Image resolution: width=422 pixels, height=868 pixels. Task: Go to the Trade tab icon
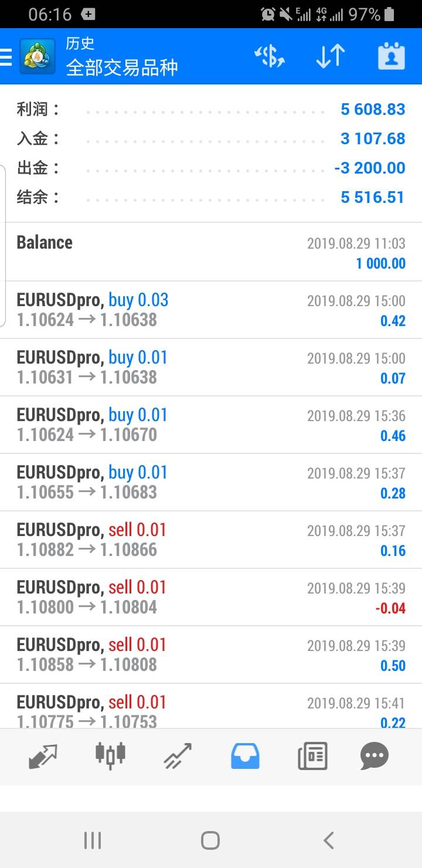[178, 756]
